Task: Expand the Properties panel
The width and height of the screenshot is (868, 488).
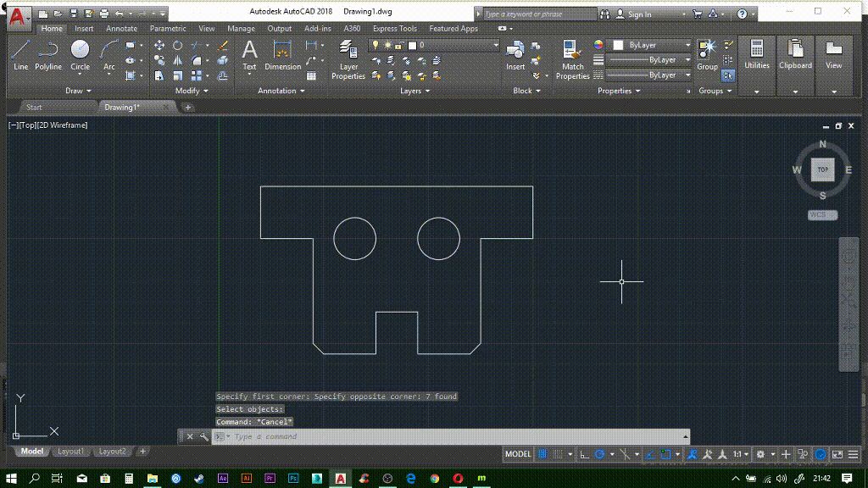Action: pos(619,91)
